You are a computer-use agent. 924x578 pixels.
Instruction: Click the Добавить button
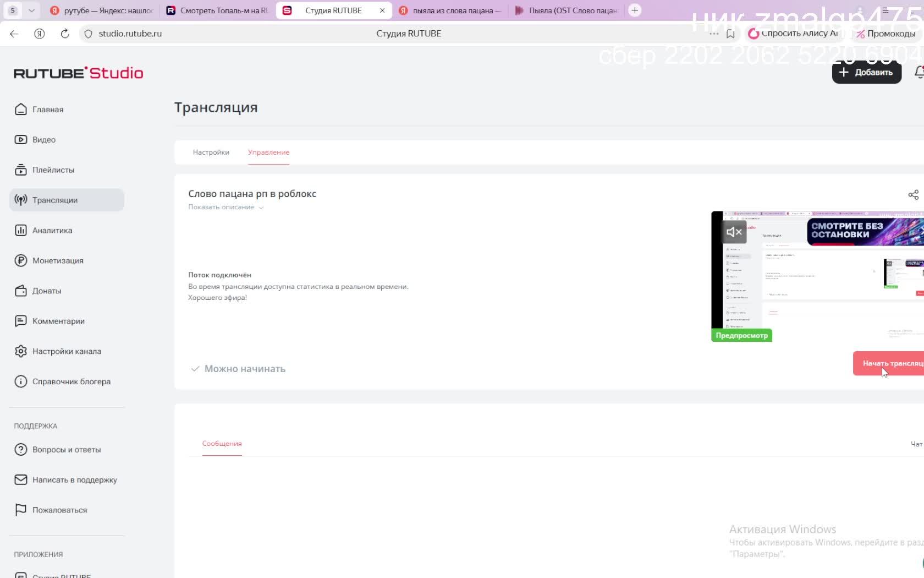(866, 73)
